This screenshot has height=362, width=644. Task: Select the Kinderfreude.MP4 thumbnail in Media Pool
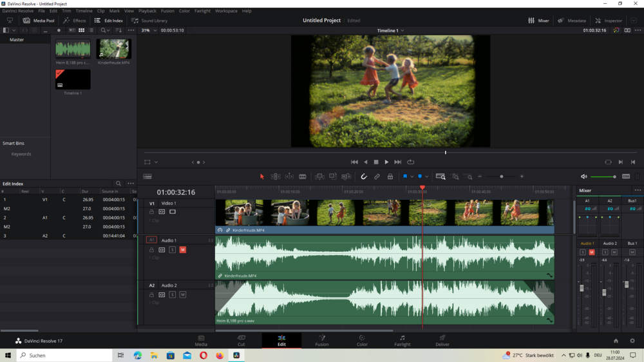(114, 50)
